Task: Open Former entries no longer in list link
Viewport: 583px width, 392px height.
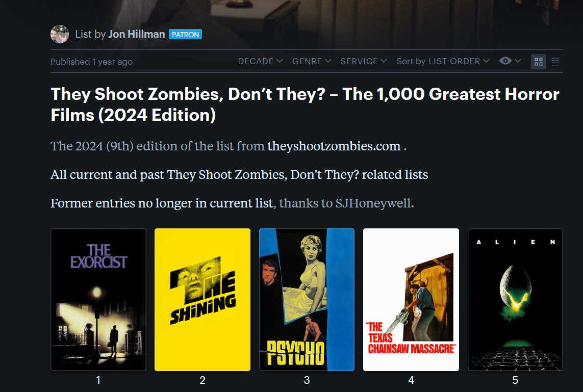Action: tap(162, 203)
